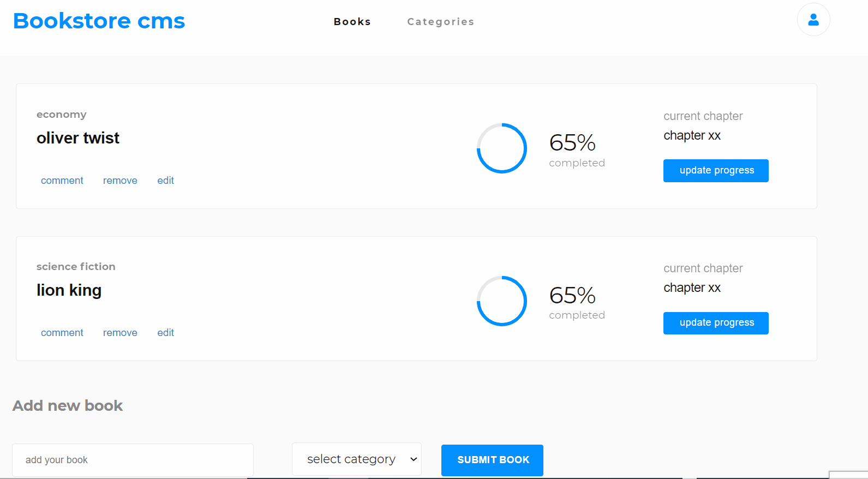
Task: Click the Bookstore cms logo
Action: pyautogui.click(x=99, y=21)
